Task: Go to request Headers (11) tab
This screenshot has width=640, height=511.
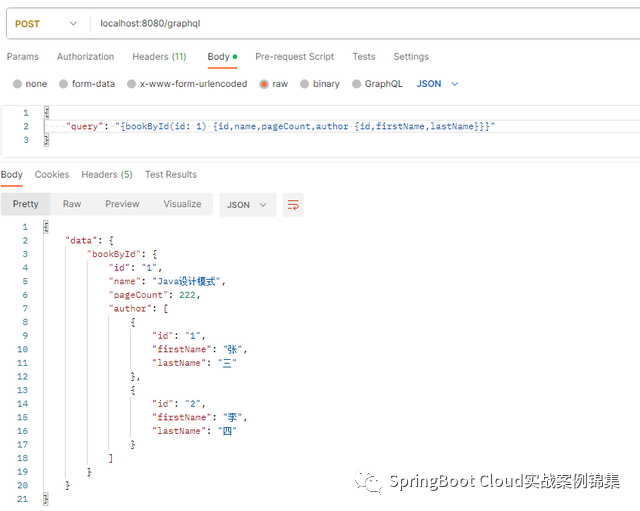Action: (159, 57)
